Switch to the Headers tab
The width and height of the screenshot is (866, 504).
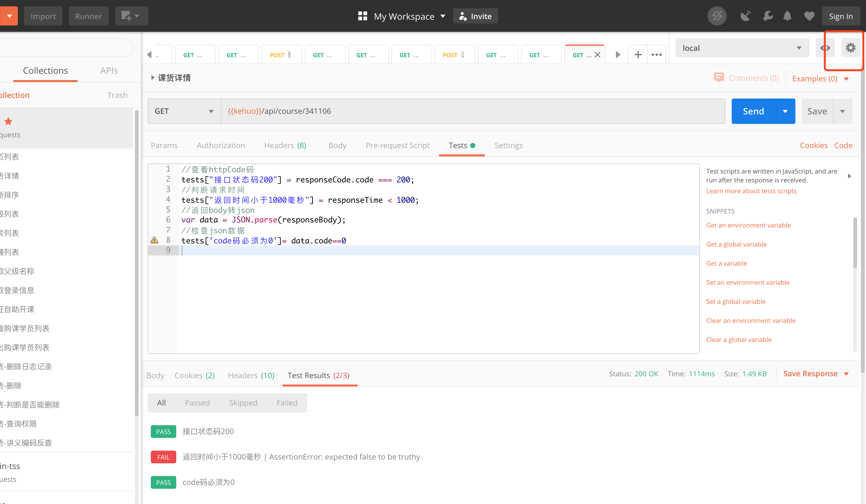285,145
